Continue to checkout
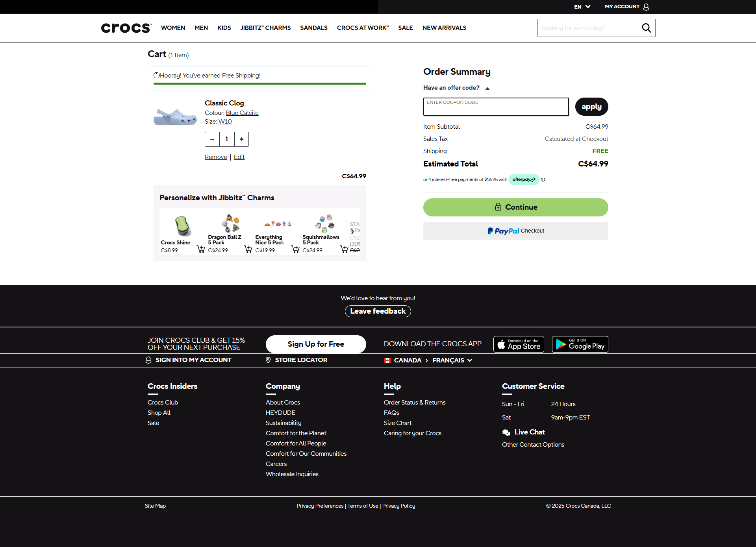 coord(515,207)
